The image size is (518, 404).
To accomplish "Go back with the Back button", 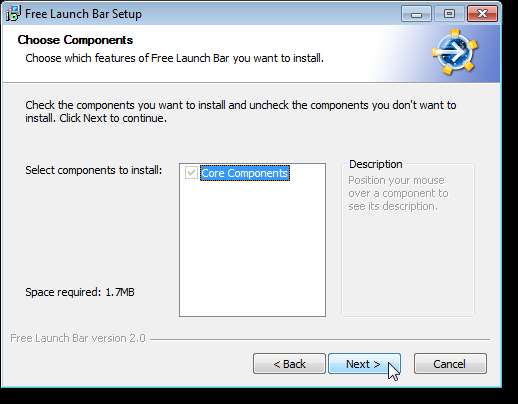I will pyautogui.click(x=289, y=364).
